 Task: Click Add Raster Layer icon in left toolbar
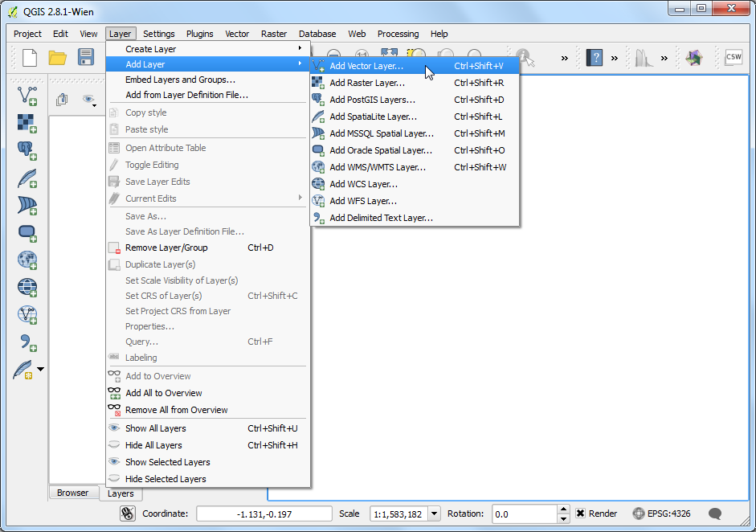[27, 123]
